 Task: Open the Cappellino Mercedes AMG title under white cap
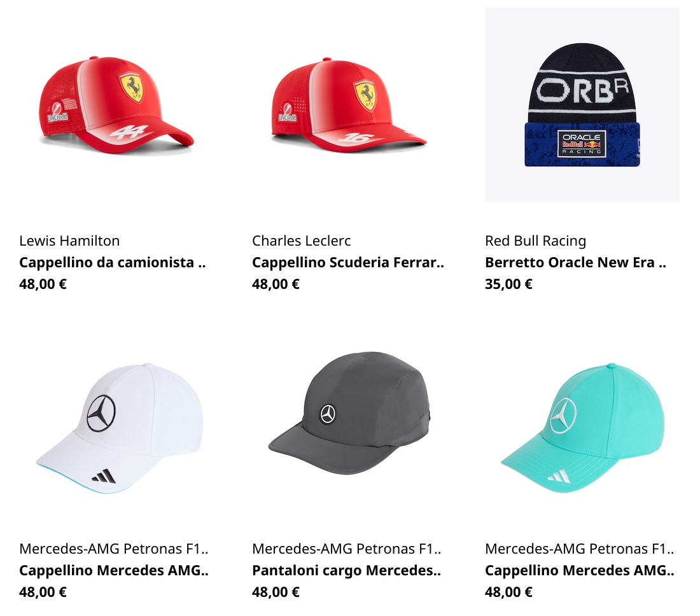pyautogui.click(x=114, y=570)
